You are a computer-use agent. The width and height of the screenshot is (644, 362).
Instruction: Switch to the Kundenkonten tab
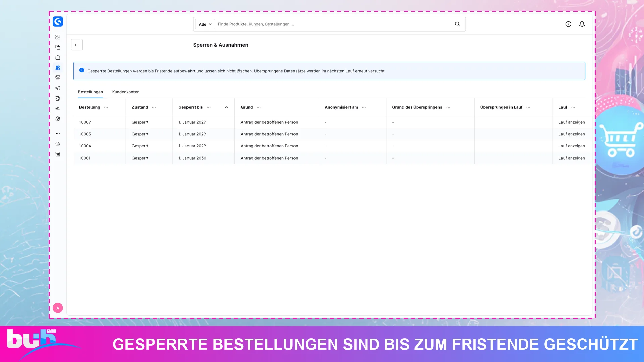pyautogui.click(x=126, y=92)
